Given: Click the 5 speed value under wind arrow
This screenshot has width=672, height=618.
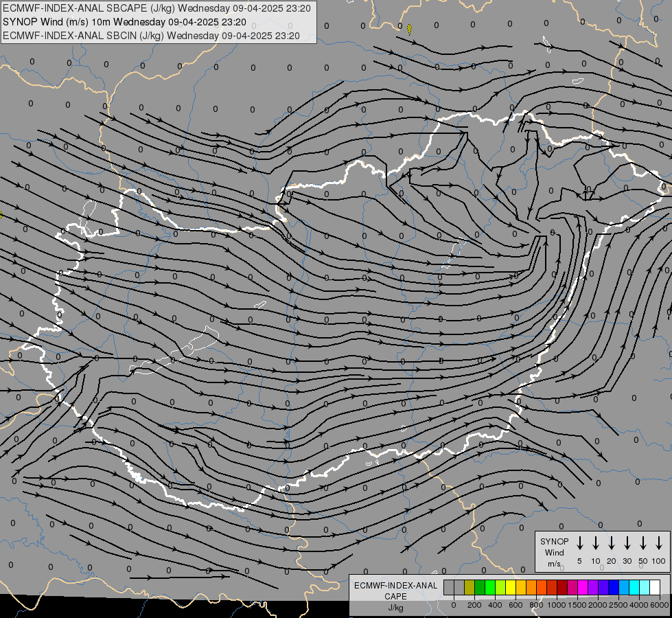Looking at the screenshot, I should pyautogui.click(x=579, y=561).
